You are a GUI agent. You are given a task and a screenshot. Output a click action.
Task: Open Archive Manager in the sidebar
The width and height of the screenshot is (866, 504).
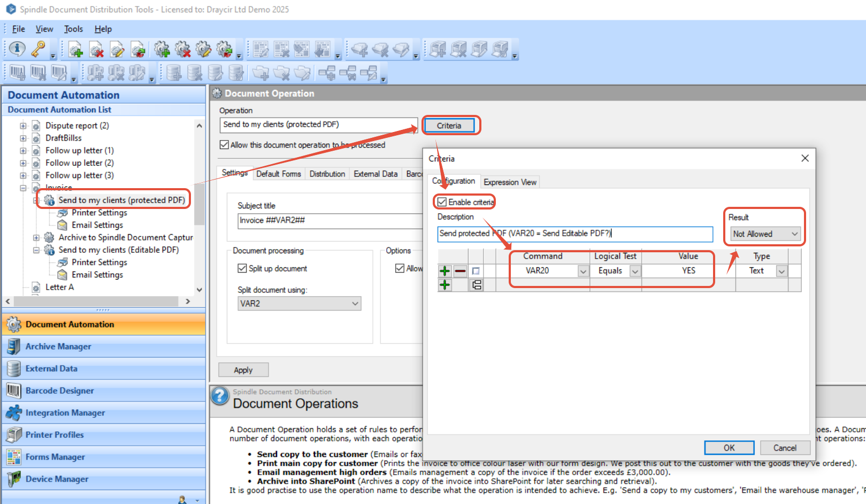tap(104, 346)
